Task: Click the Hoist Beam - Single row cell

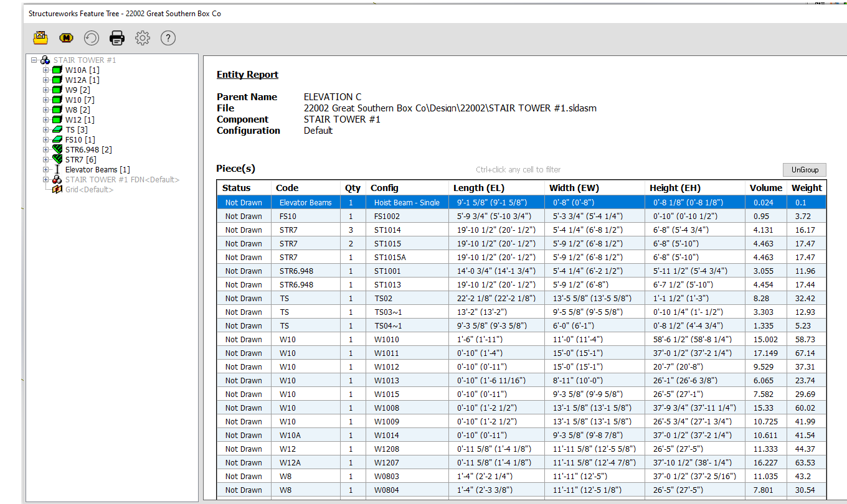Action: click(x=407, y=202)
